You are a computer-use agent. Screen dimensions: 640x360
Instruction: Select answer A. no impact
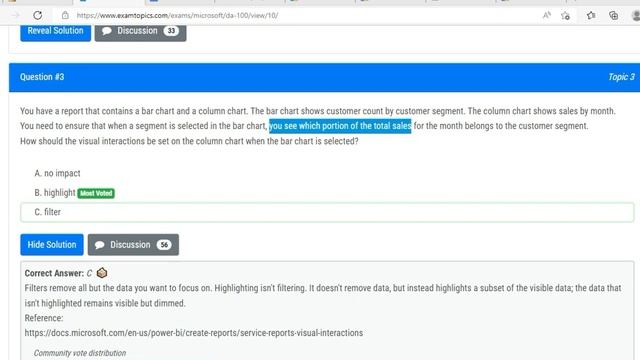click(57, 173)
